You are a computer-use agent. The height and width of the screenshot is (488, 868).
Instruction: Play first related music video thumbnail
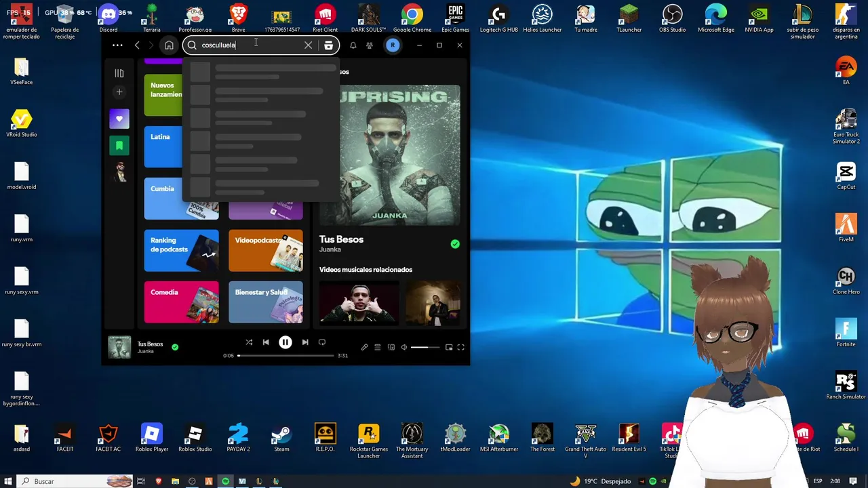click(x=359, y=303)
